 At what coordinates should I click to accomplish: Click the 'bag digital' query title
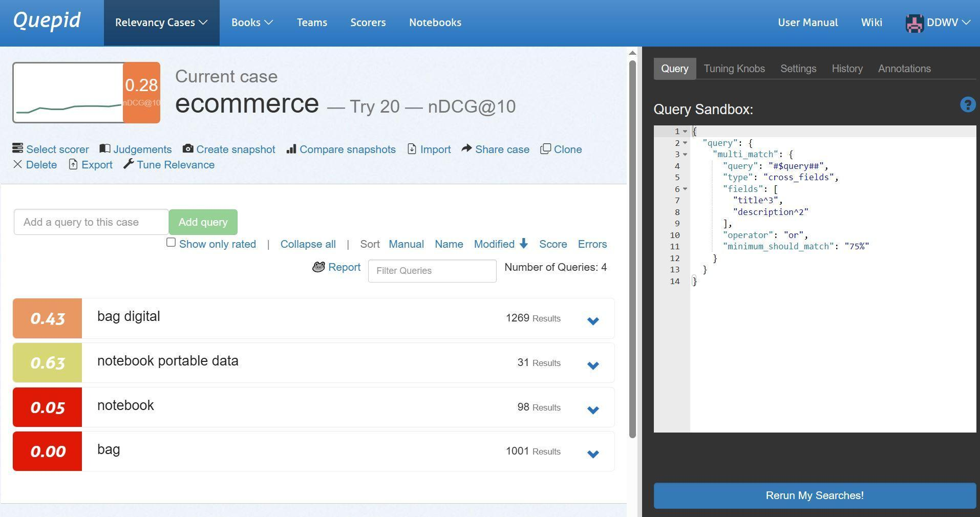click(x=129, y=316)
